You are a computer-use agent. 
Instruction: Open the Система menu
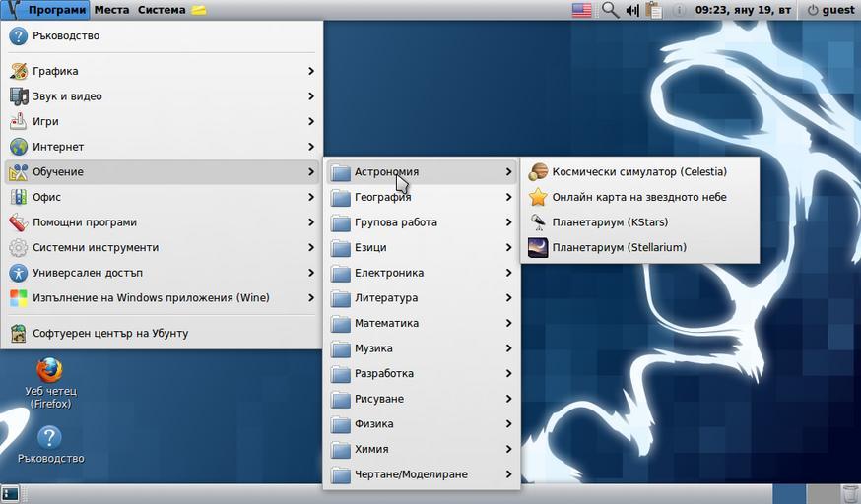pyautogui.click(x=161, y=10)
